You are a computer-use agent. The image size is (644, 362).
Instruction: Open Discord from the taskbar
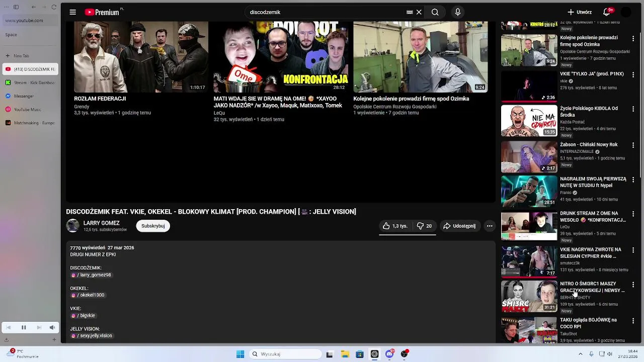tap(389, 354)
